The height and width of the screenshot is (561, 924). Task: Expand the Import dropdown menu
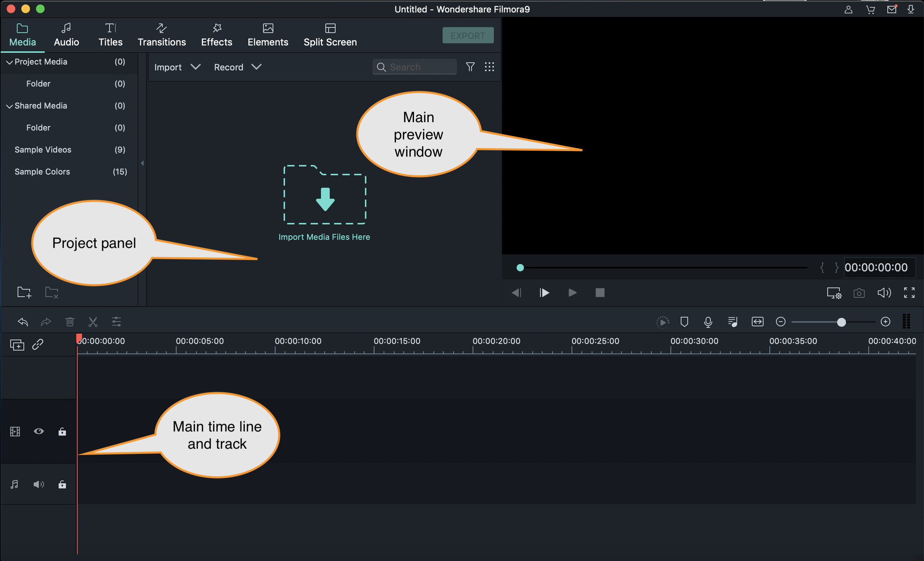[x=195, y=67]
